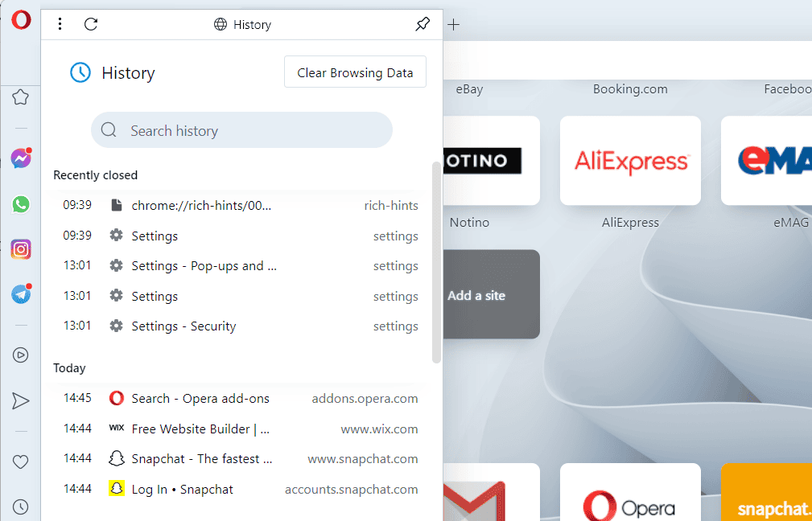Screen dimensions: 812x521
Task: Click inside the Search history field
Action: click(x=241, y=129)
